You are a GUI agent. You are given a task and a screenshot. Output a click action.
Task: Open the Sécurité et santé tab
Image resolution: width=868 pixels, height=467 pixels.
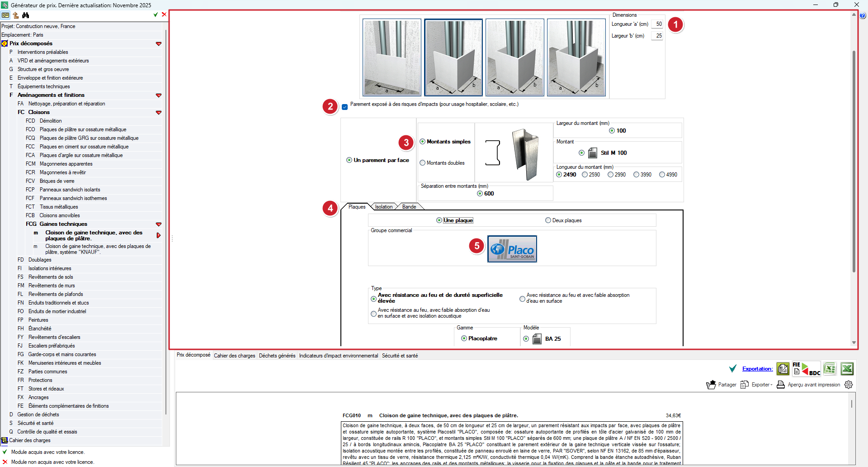pos(400,356)
